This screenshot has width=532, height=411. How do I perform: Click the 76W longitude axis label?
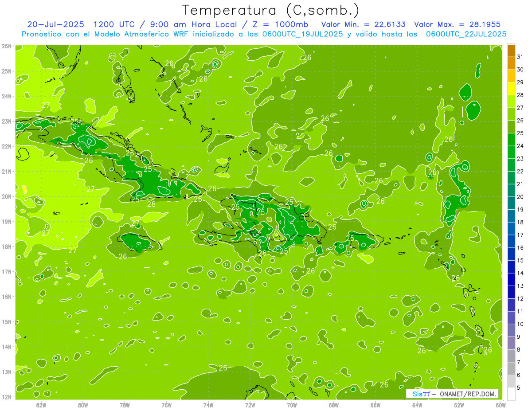point(167,405)
